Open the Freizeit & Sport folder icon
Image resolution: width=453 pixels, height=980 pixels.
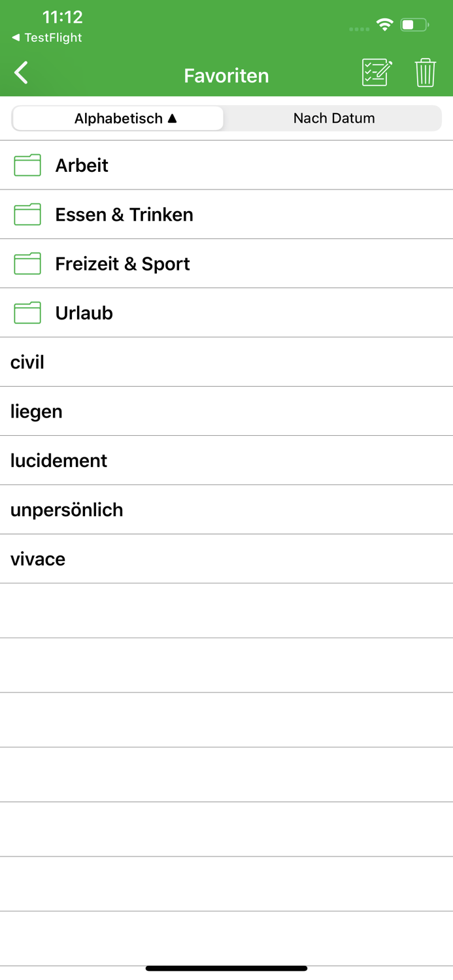coord(27,263)
